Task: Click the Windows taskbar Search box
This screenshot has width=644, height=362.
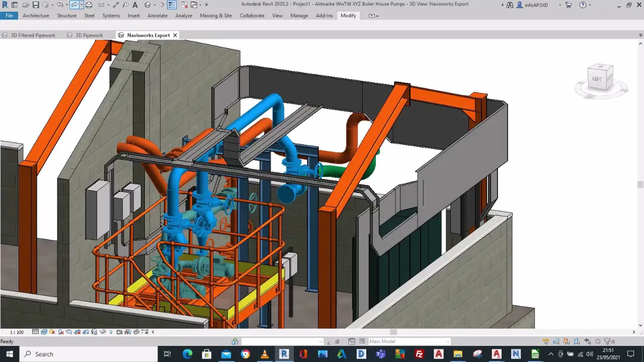Action: tap(88, 354)
